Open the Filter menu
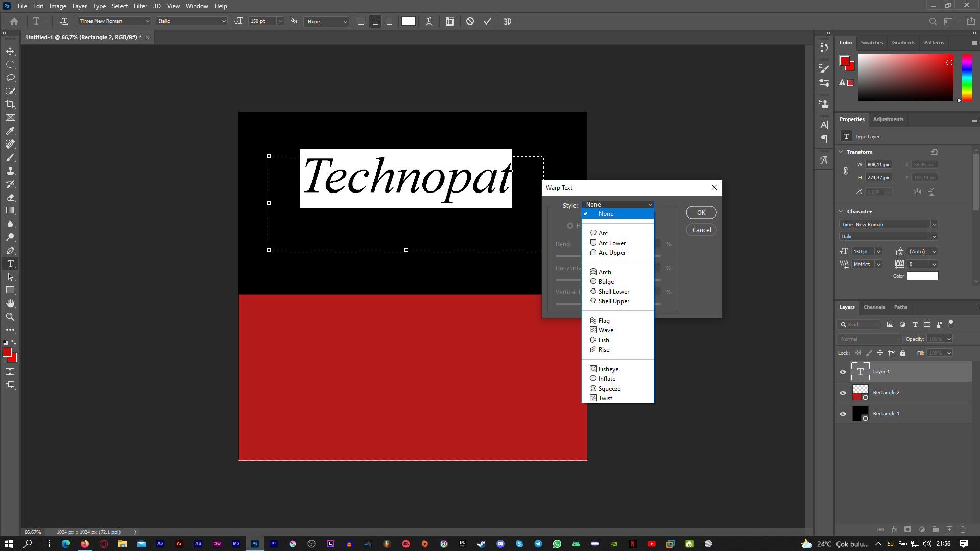Screen dimensions: 980x551 [140, 6]
